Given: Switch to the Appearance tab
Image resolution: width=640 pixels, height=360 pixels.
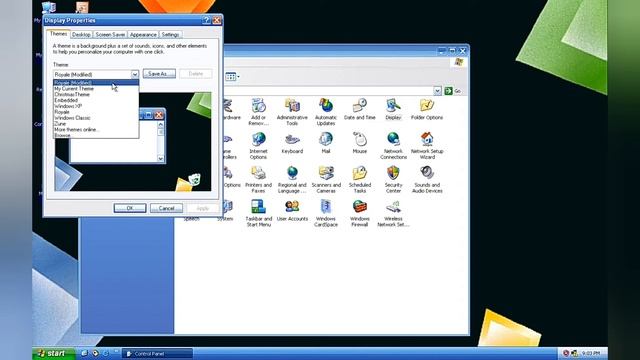Looking at the screenshot, I should point(143,35).
